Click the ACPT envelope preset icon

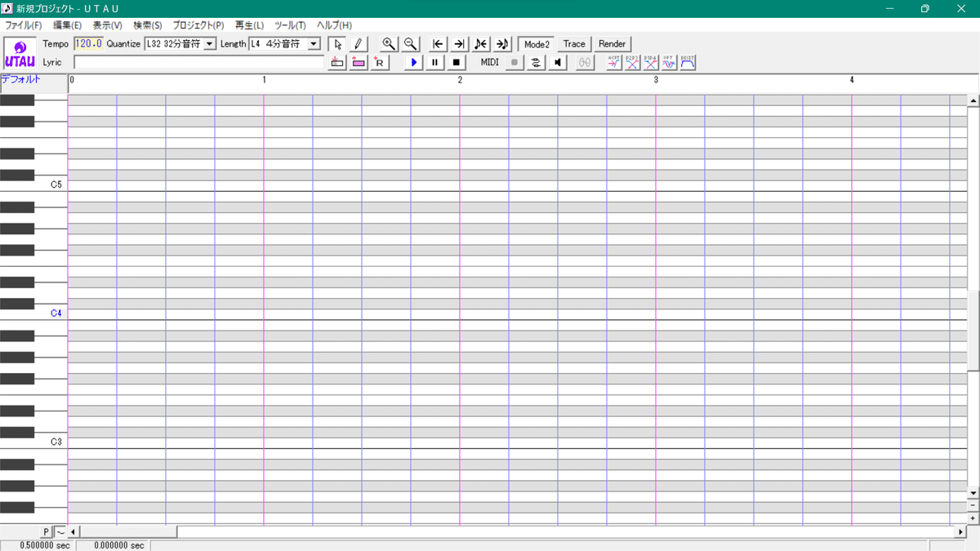coord(614,62)
